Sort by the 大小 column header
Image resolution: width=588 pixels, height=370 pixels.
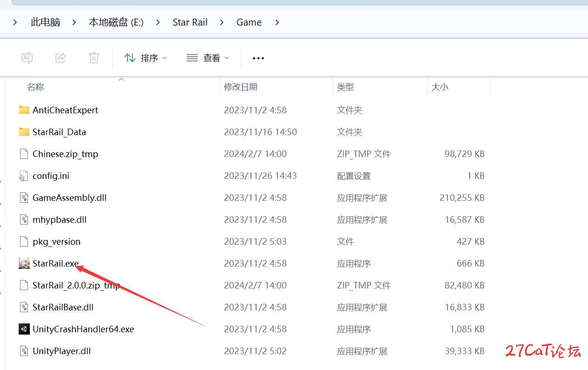coord(440,87)
